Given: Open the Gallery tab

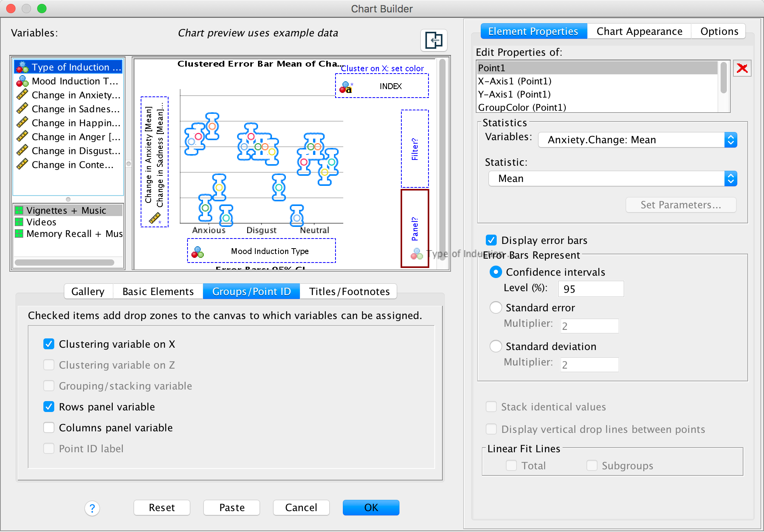Looking at the screenshot, I should pos(88,291).
